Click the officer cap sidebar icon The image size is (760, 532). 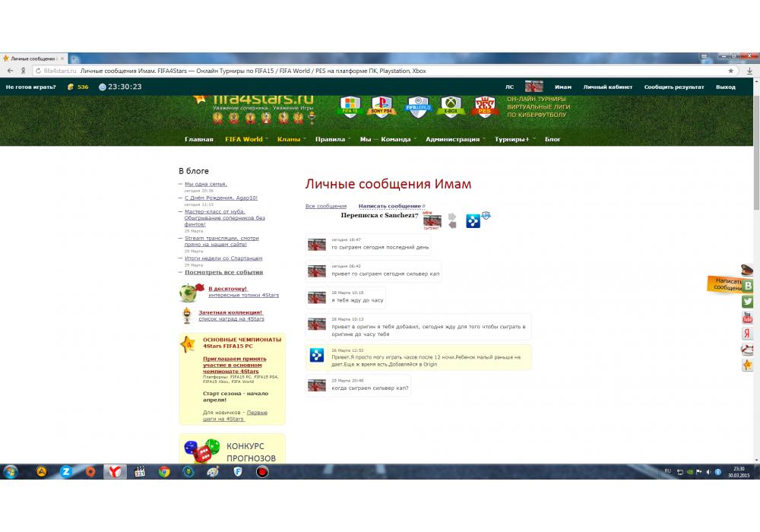(747, 270)
